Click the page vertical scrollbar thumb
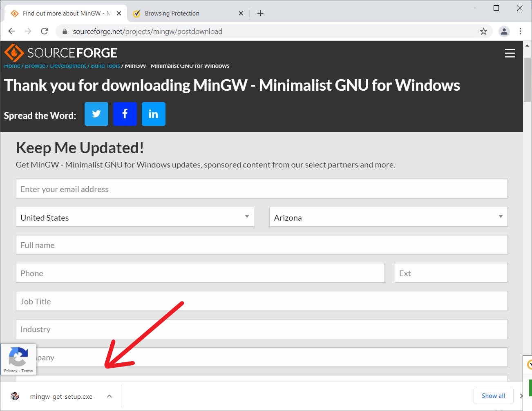The image size is (532, 411). pyautogui.click(x=527, y=80)
